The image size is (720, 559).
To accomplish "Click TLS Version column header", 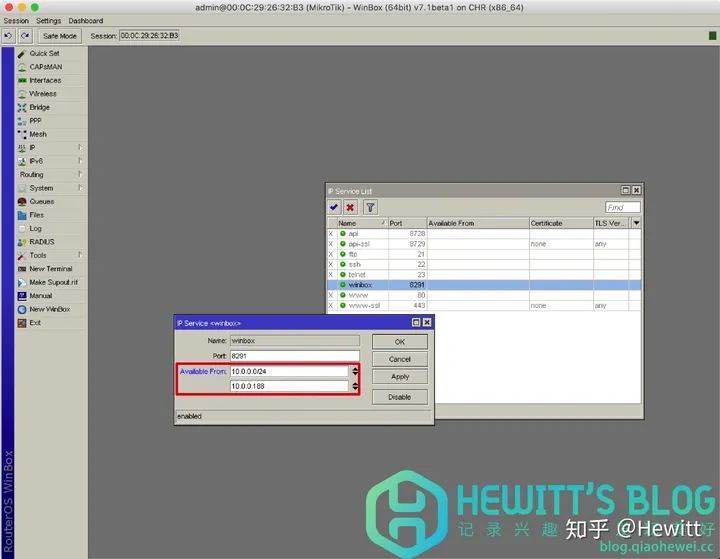I will tap(611, 223).
